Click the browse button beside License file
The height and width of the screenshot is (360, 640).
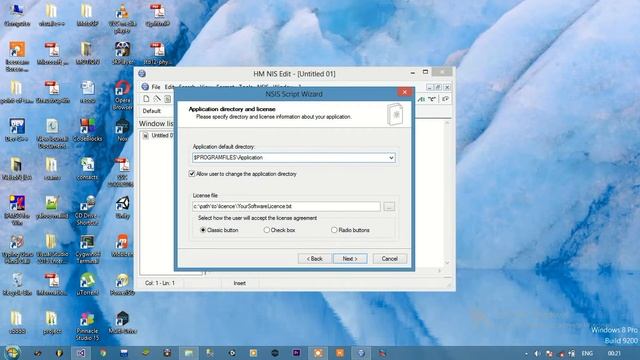point(389,207)
